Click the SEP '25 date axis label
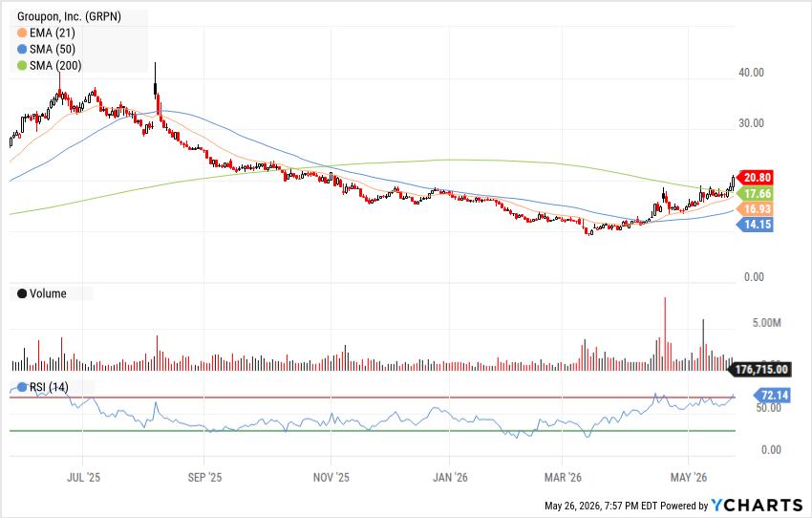This screenshot has height=518, width=812. 204,478
